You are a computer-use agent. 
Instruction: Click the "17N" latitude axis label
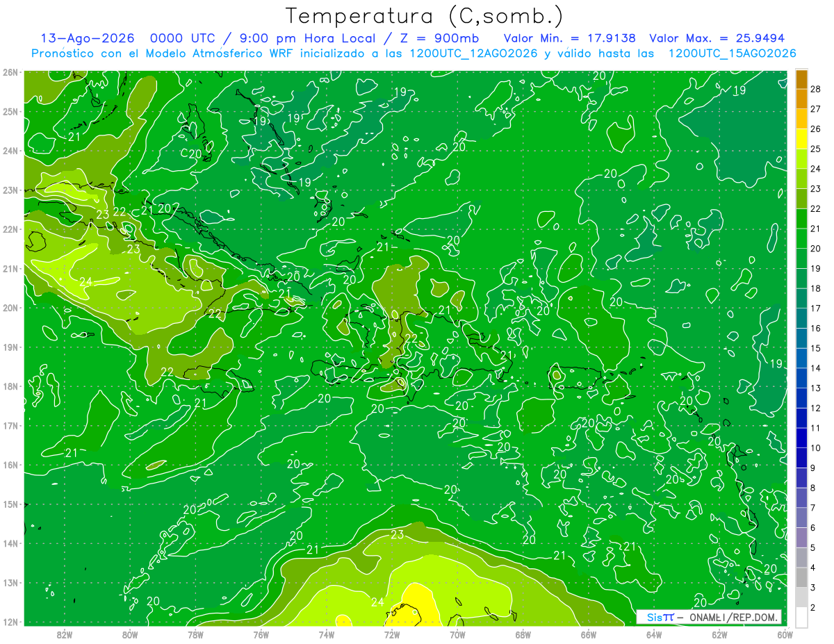click(x=10, y=425)
